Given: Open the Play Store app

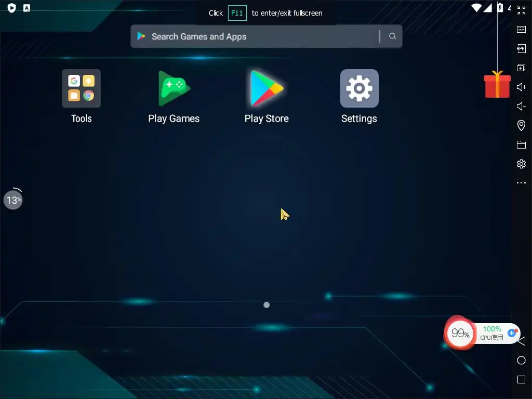Looking at the screenshot, I should (267, 88).
